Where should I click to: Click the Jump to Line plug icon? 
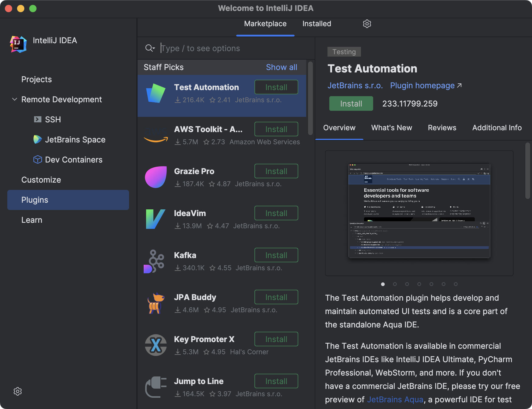(x=156, y=387)
